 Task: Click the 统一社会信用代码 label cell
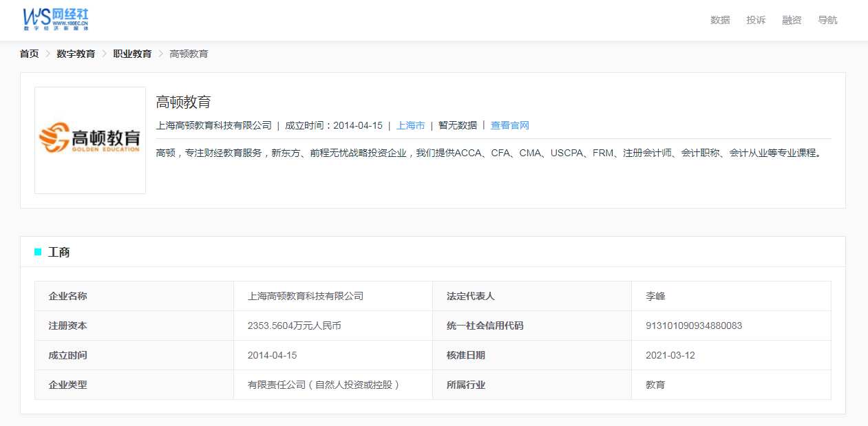click(532, 326)
